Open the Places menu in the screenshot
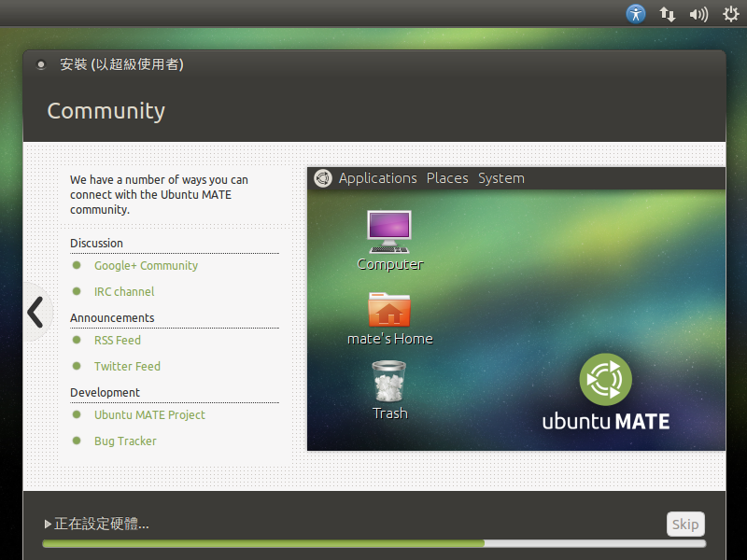Viewport: 747px width, 560px height. 447,178
